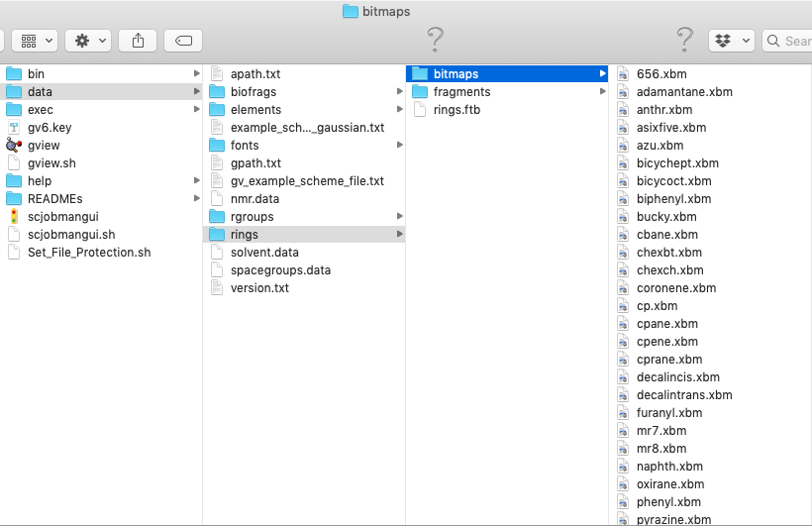
Task: Select mr8.xbm file
Action: 711,449
